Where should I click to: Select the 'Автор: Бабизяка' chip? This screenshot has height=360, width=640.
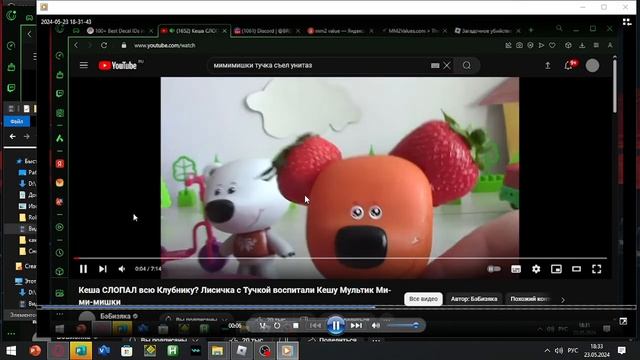tap(474, 299)
